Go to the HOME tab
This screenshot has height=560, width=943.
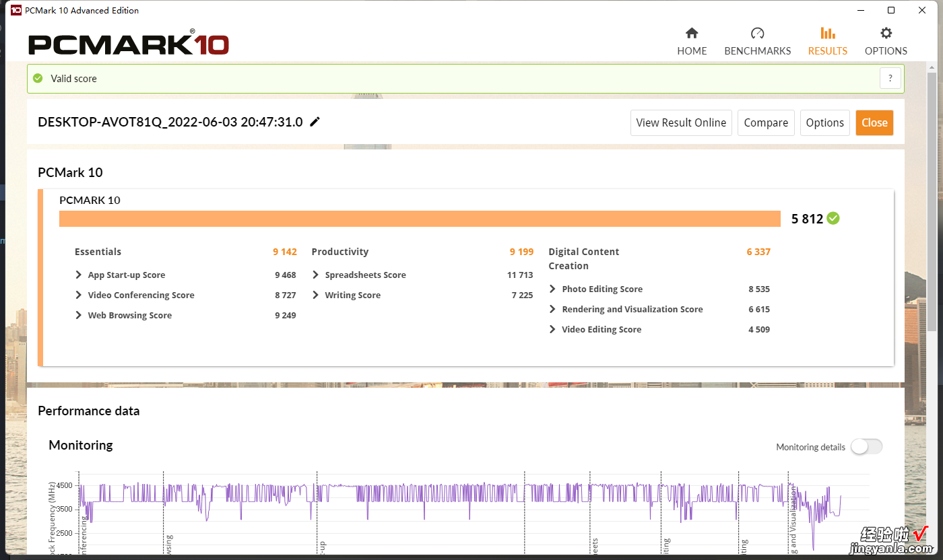(x=692, y=42)
